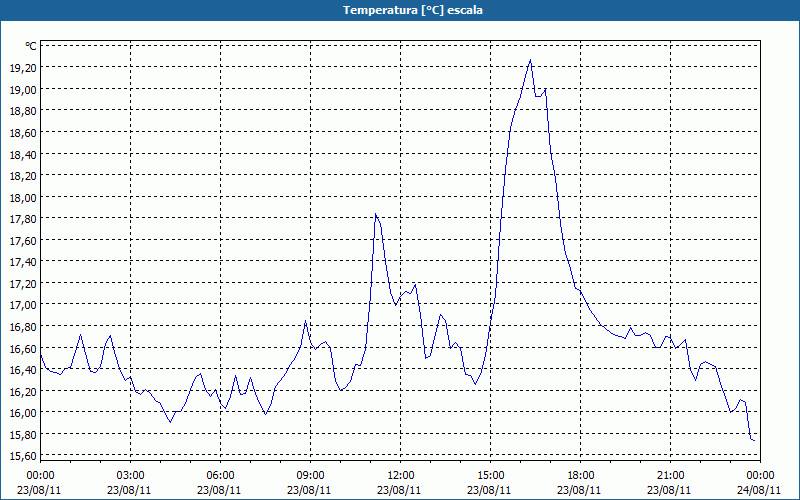Select the 06:00 time label

coord(220,476)
